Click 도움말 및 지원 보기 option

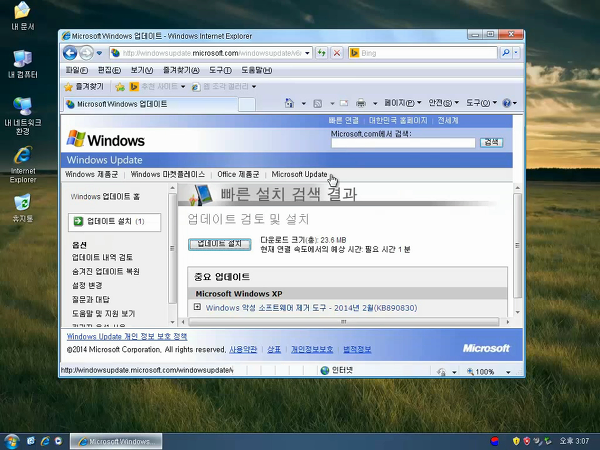click(x=104, y=314)
